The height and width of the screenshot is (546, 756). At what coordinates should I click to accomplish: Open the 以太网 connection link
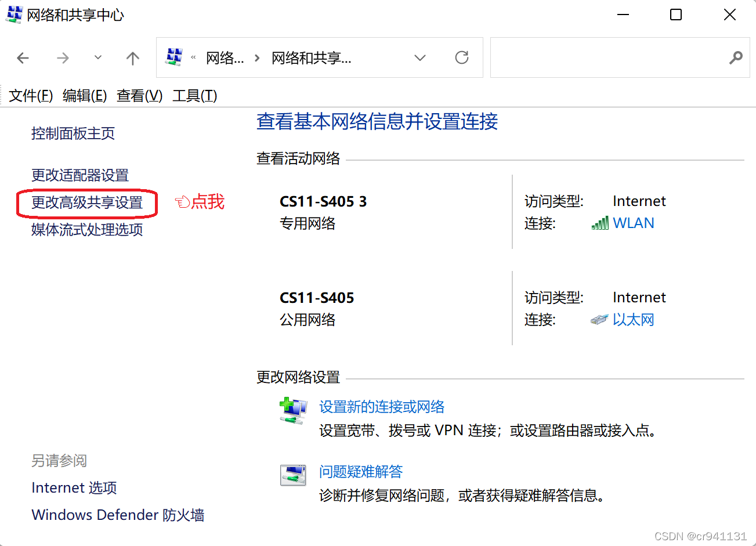(634, 320)
